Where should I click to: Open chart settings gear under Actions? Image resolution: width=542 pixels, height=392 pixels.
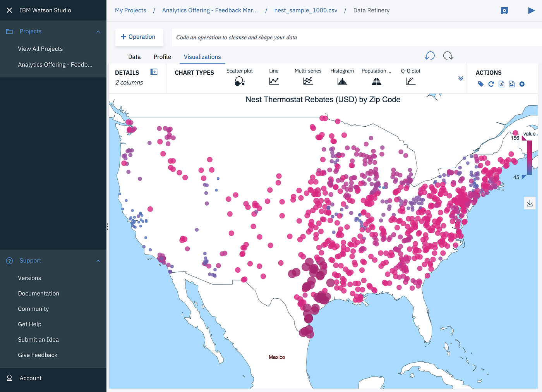(522, 84)
